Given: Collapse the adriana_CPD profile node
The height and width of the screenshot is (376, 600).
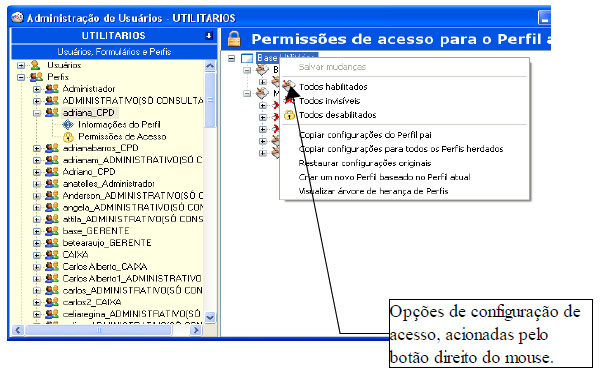Looking at the screenshot, I should tap(37, 113).
